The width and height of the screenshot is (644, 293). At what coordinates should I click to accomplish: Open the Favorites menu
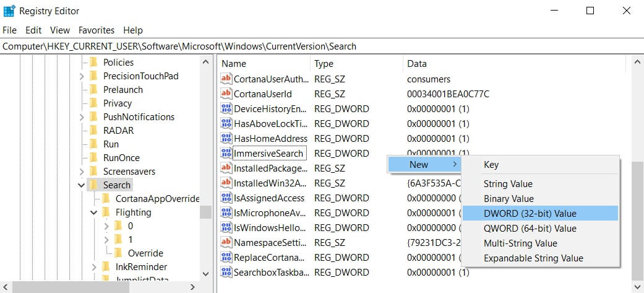click(96, 30)
